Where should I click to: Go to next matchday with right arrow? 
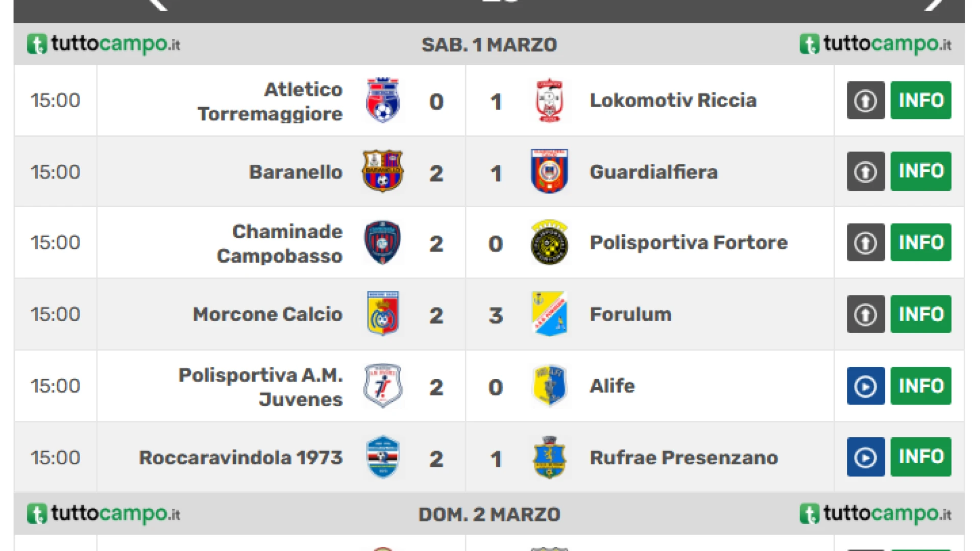935,4
